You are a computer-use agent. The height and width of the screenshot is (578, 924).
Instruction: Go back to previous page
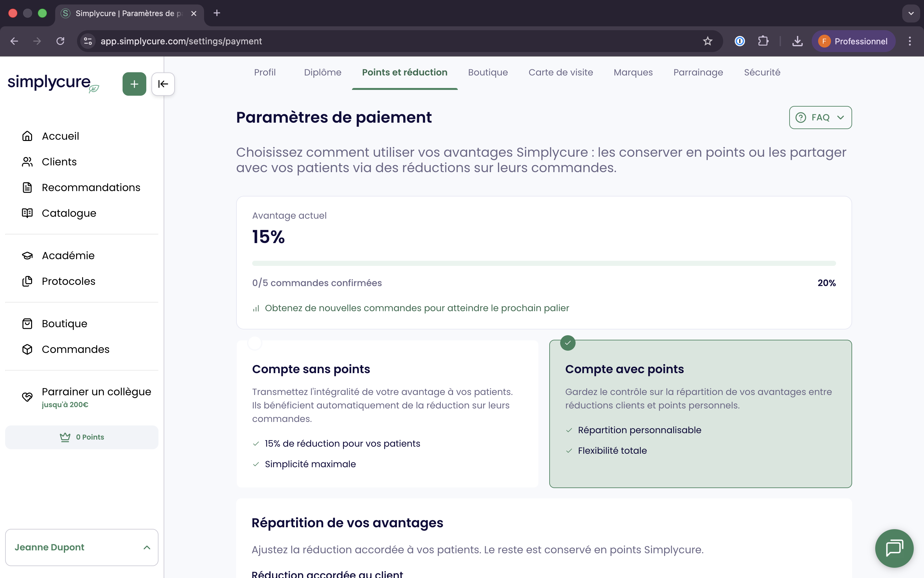click(x=14, y=41)
